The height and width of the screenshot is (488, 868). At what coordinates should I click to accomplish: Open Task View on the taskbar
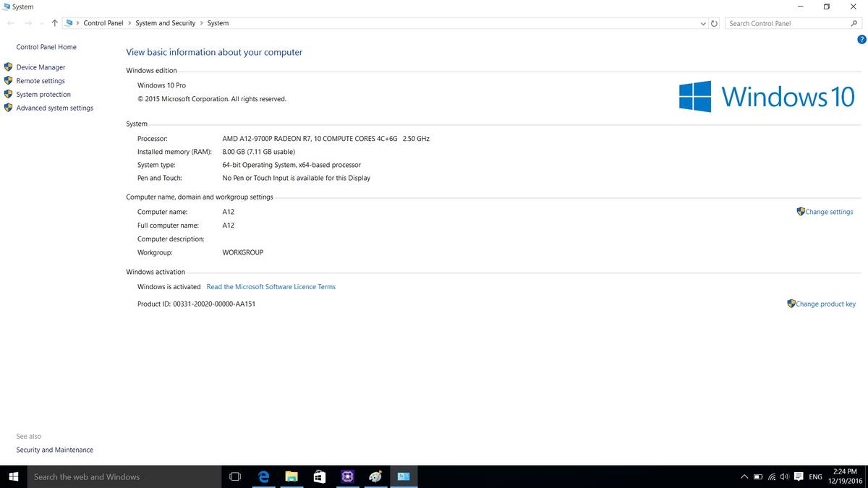tap(235, 477)
